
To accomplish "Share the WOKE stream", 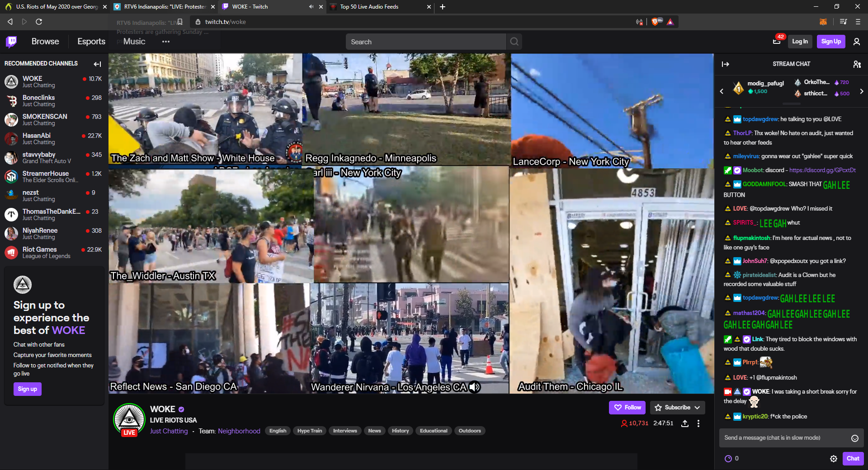I will (685, 423).
